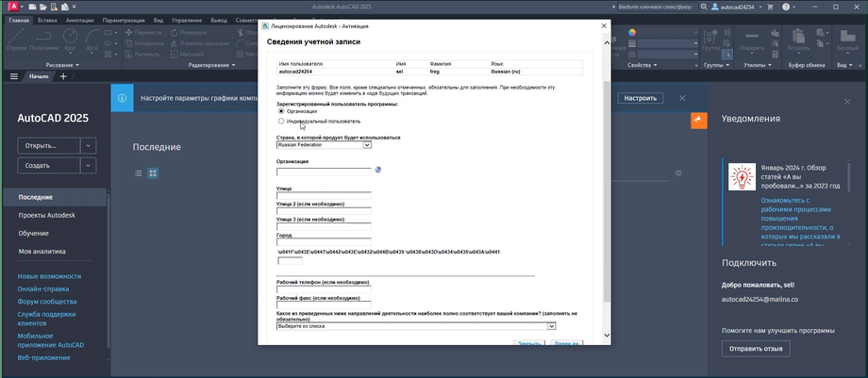
Task: Click the Измерить (Measure) tool
Action: pos(752,40)
